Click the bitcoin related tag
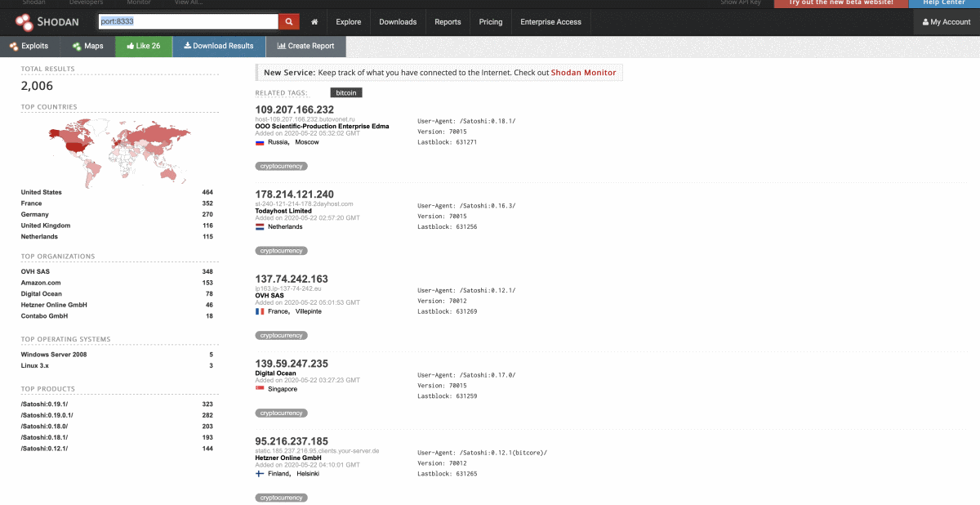980x505 pixels. [346, 93]
